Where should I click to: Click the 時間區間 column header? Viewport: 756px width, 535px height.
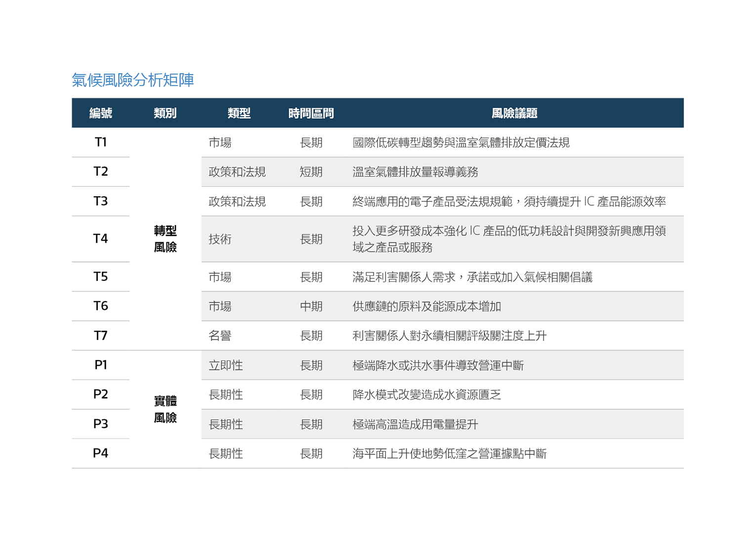coord(311,113)
